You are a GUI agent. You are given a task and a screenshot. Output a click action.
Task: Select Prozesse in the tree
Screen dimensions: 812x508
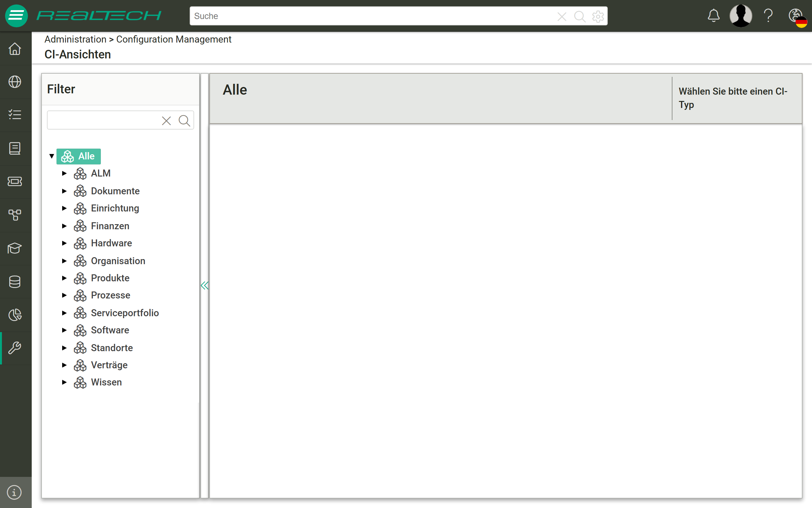(x=111, y=295)
